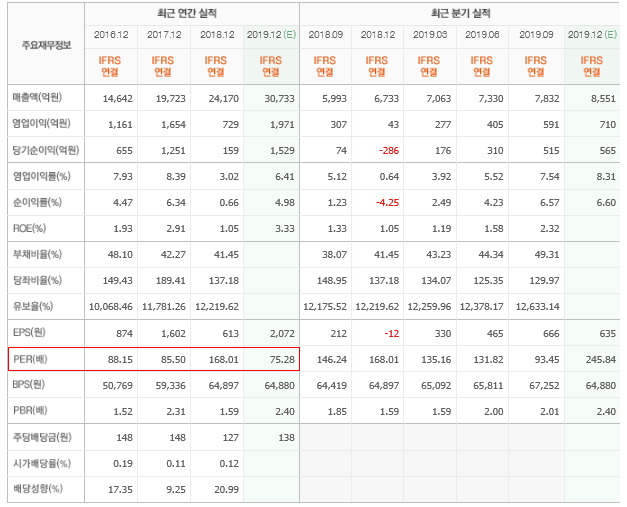Click the '2016.12' column header
The image size is (627, 507).
point(111,35)
